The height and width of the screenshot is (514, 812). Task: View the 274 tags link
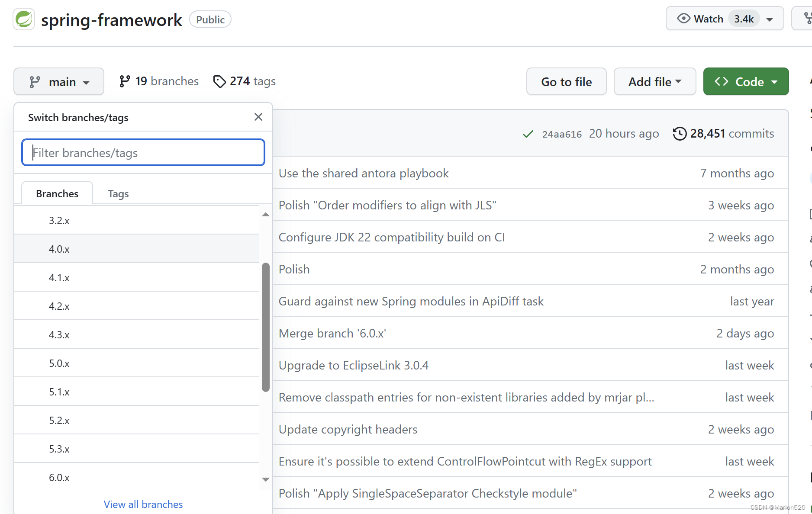pos(245,81)
